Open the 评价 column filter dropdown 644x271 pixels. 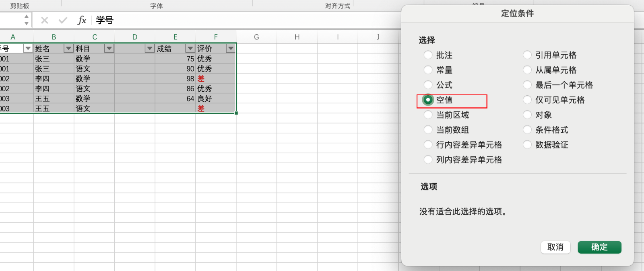(231, 49)
